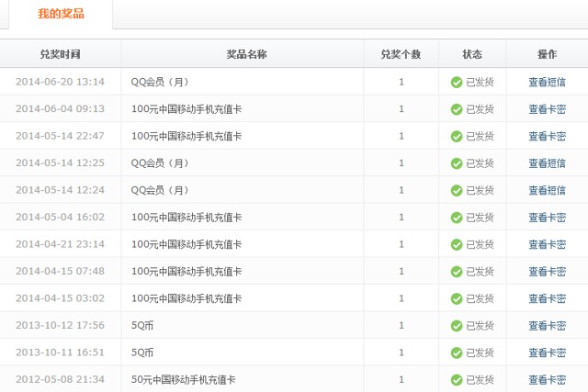
Task: Click the 兑奖时间 column header
Action: tap(60, 54)
